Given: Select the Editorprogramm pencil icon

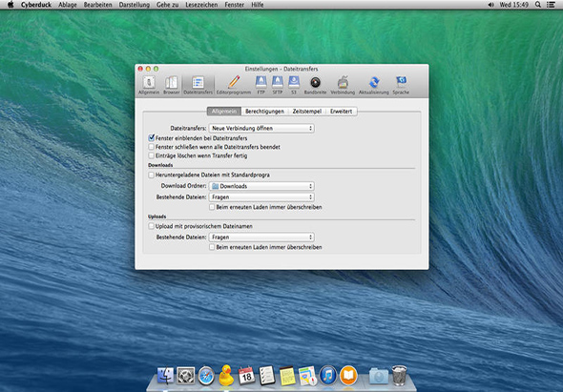Looking at the screenshot, I should 234,82.
